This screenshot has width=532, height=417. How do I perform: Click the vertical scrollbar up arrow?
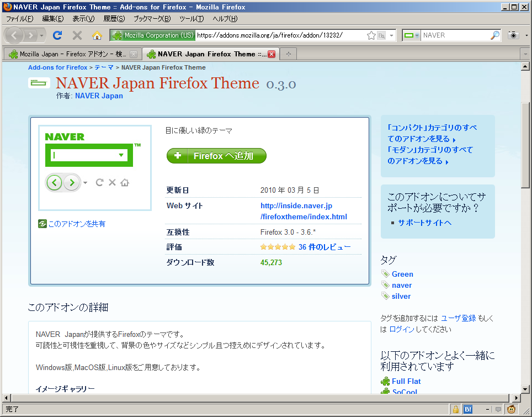point(525,66)
